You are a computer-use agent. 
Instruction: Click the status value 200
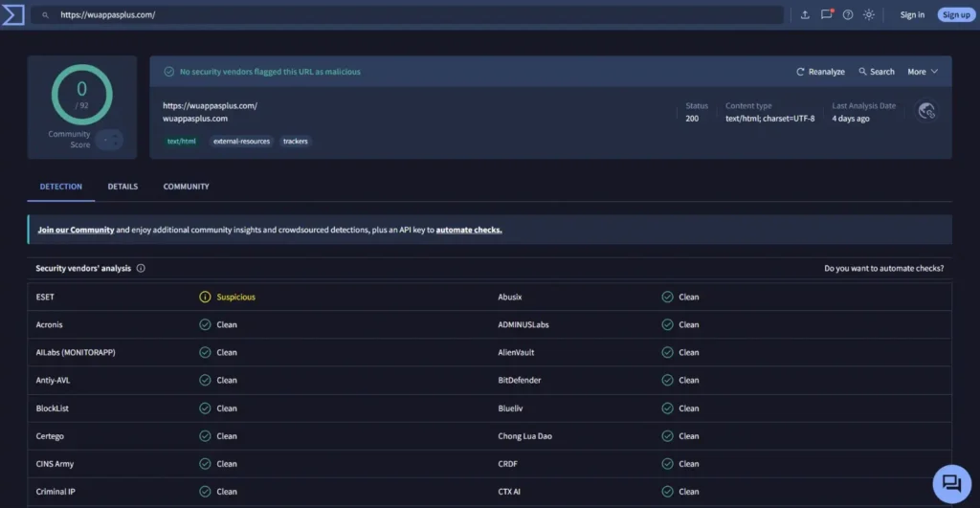pos(692,119)
